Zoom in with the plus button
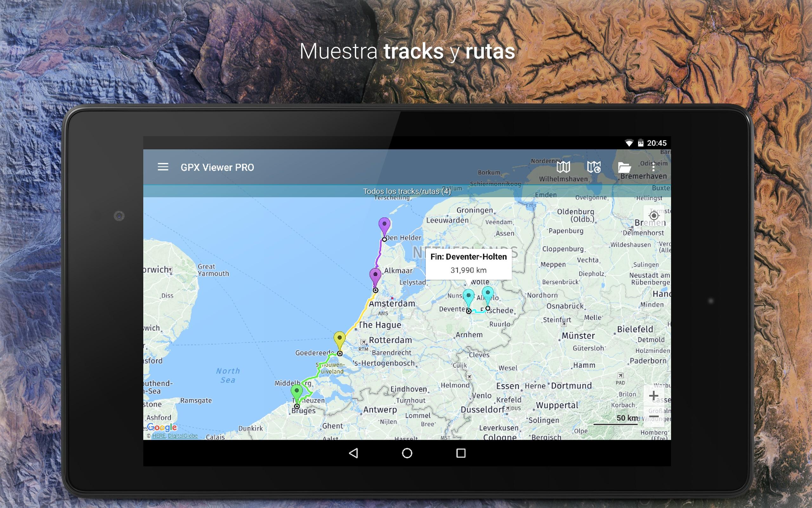This screenshot has width=812, height=508. (654, 396)
